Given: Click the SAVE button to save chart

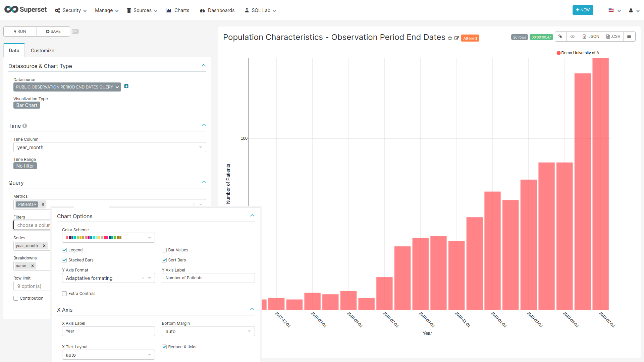Looking at the screenshot, I should pyautogui.click(x=53, y=32).
